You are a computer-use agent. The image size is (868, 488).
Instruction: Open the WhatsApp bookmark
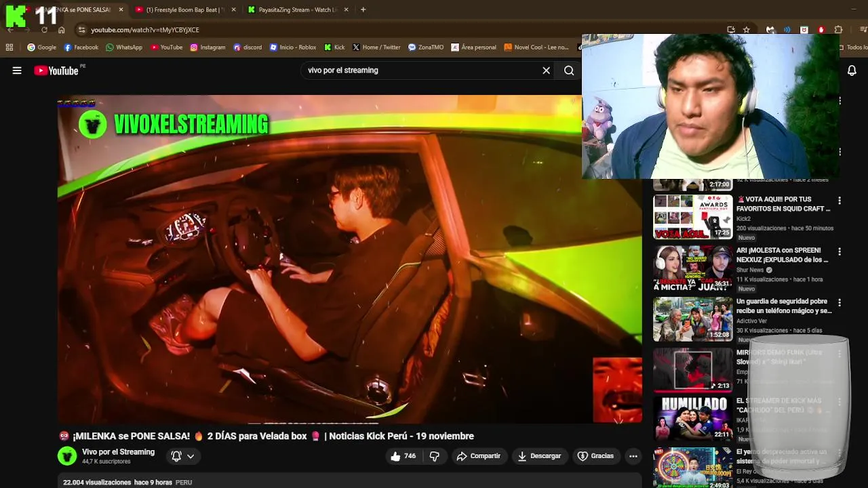pyautogui.click(x=123, y=47)
